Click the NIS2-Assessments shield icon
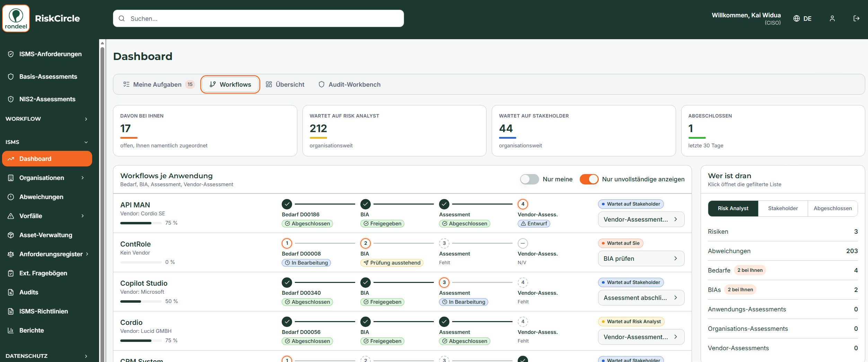Screen dimensions: 868x362 click(11, 99)
